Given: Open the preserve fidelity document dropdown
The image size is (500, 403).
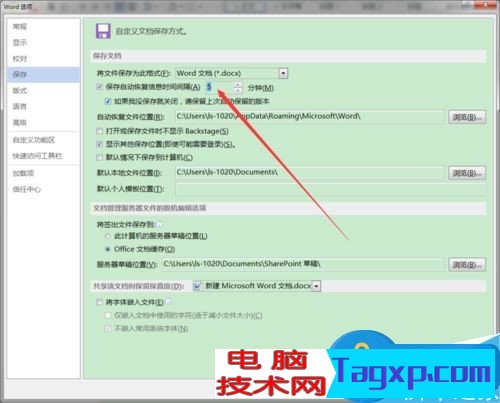Looking at the screenshot, I should click(x=316, y=286).
